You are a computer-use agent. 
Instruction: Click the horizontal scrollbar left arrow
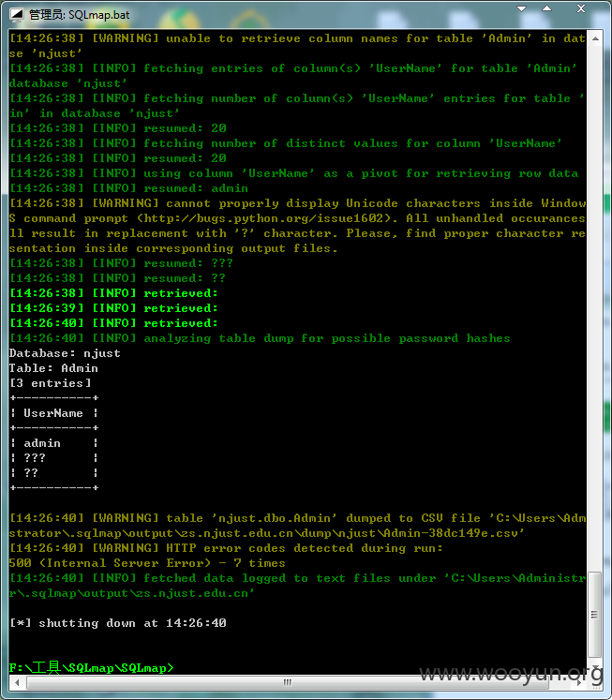click(x=17, y=682)
